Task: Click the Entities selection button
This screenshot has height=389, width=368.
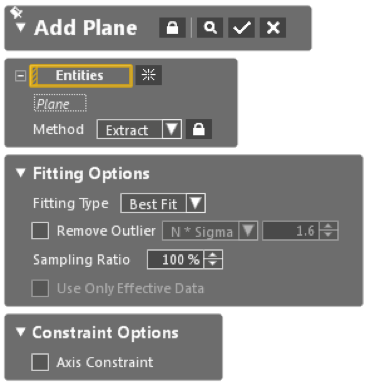Action: pyautogui.click(x=81, y=76)
